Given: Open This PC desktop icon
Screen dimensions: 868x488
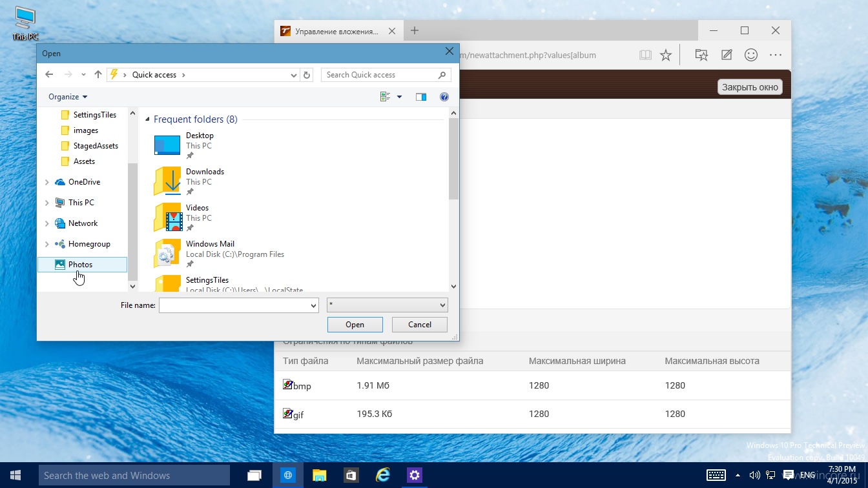Looking at the screenshot, I should click(25, 24).
